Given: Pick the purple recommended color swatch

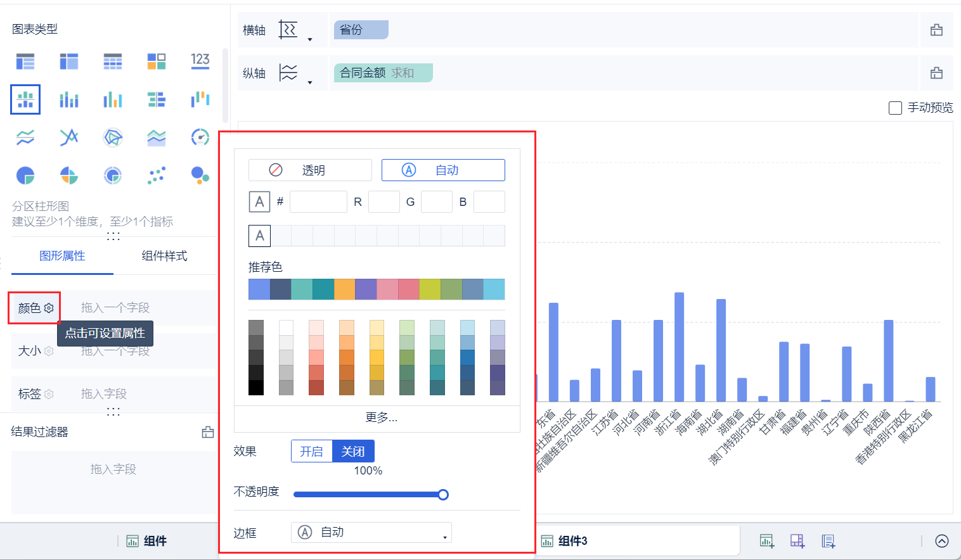Looking at the screenshot, I should coord(366,289).
